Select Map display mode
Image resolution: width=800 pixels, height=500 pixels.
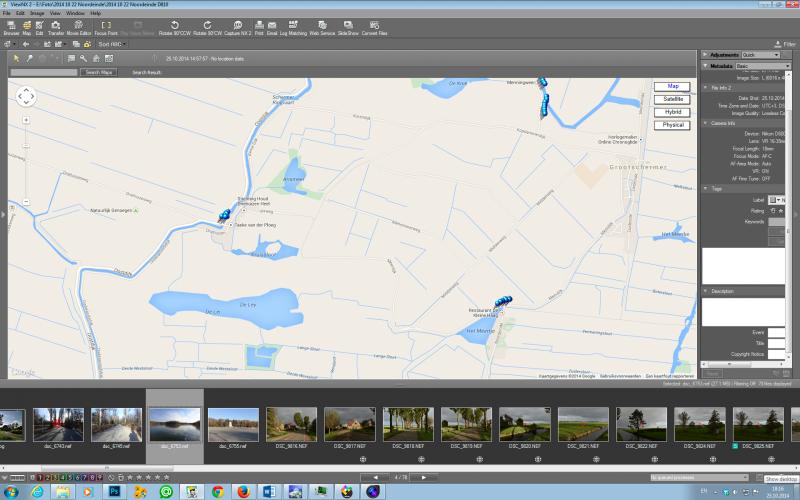(x=672, y=87)
